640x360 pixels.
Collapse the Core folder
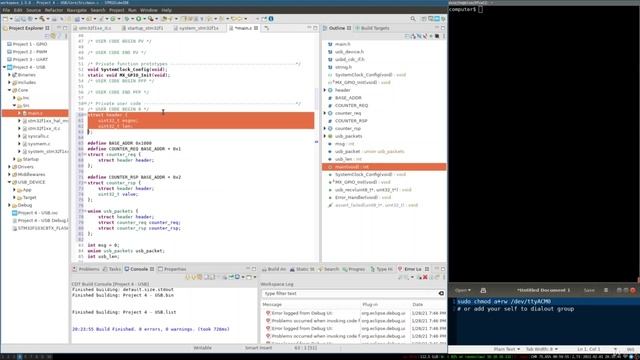(9, 90)
